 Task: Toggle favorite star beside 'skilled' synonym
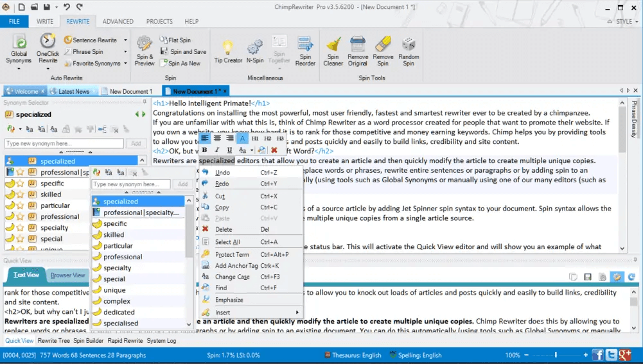(x=21, y=195)
